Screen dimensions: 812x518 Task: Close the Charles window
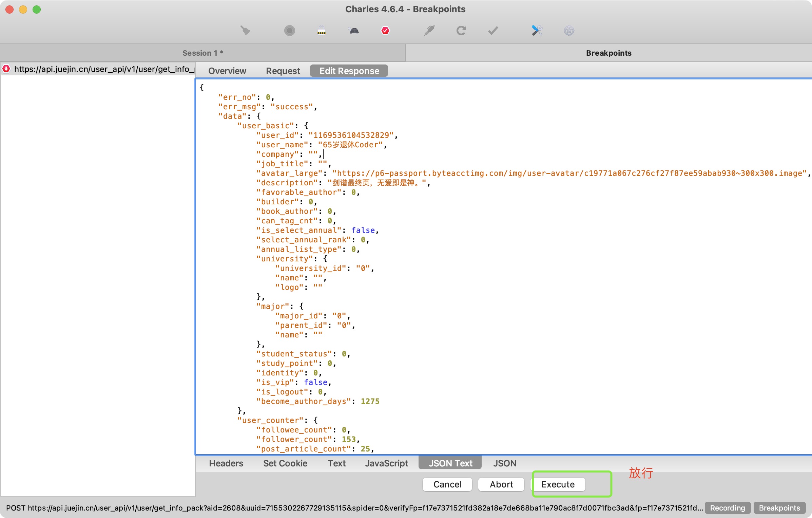[9, 10]
